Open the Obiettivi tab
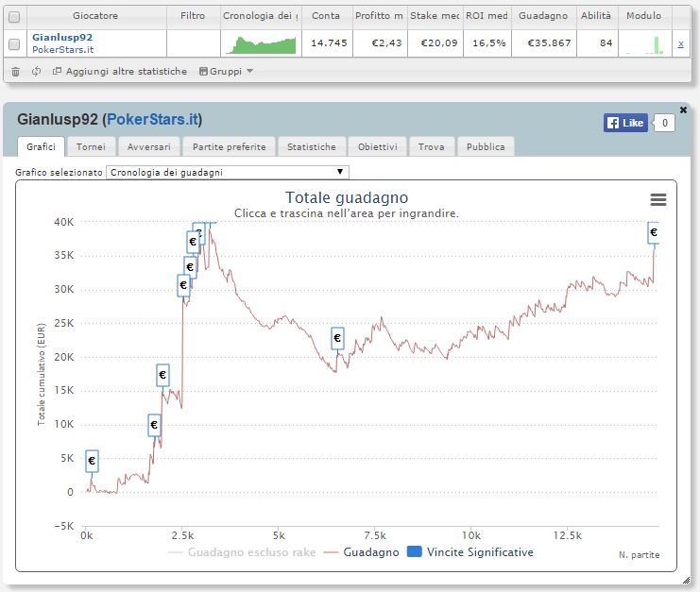 378,146
